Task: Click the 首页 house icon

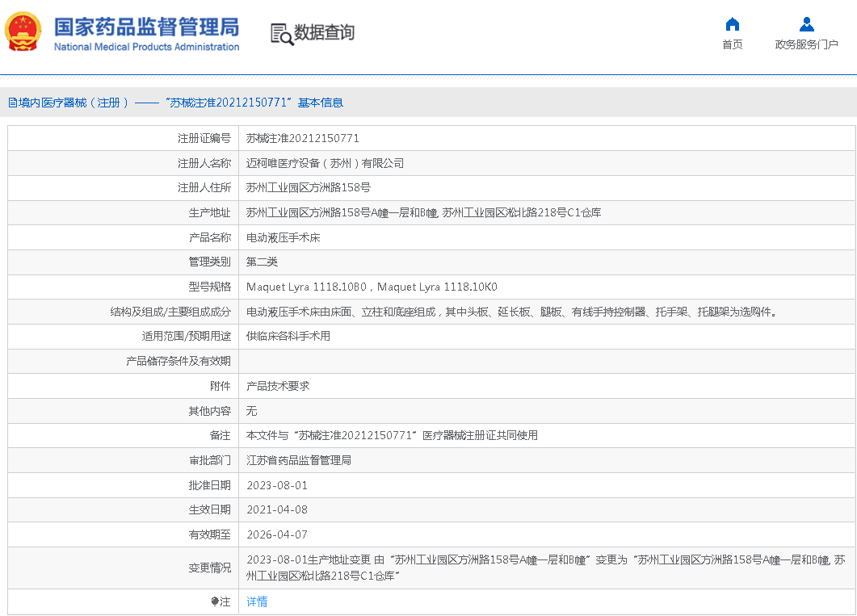Action: pyautogui.click(x=732, y=24)
